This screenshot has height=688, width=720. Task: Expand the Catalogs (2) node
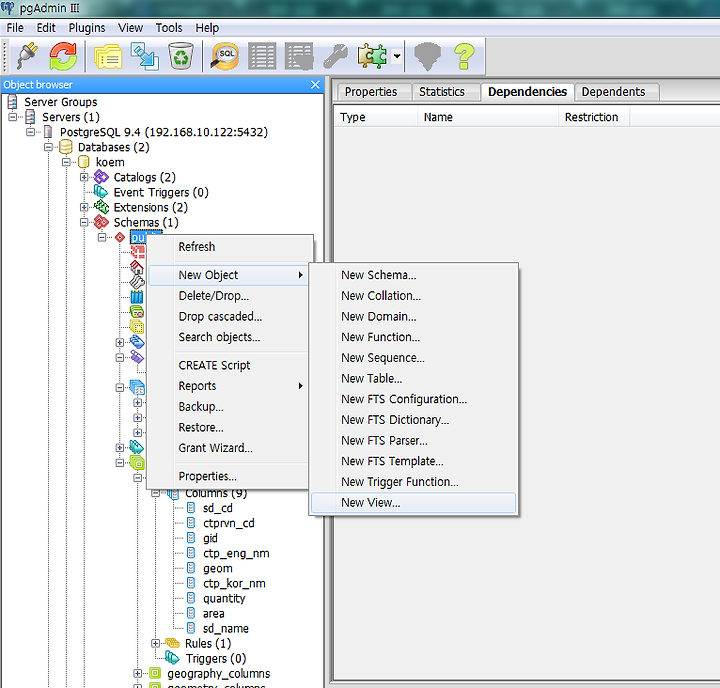tap(84, 177)
